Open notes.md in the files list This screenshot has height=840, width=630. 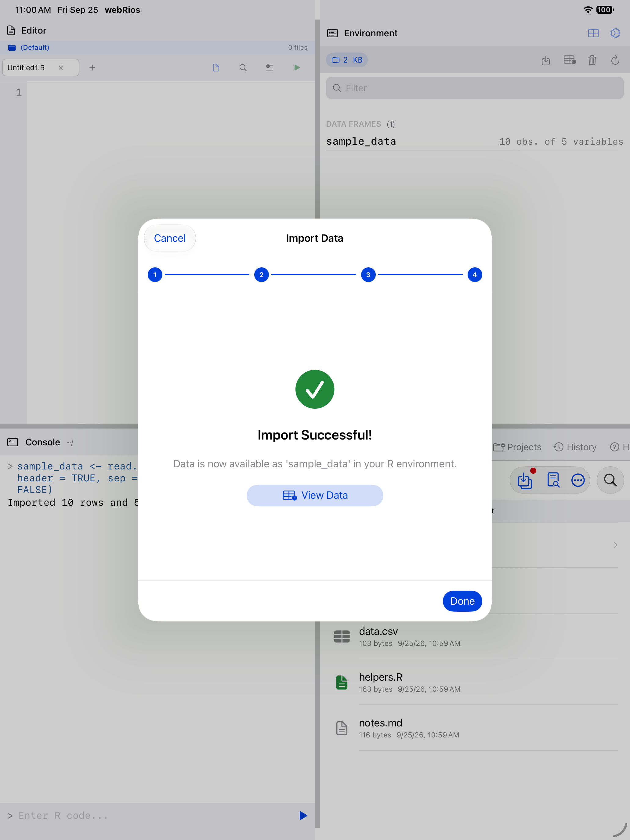click(x=475, y=728)
